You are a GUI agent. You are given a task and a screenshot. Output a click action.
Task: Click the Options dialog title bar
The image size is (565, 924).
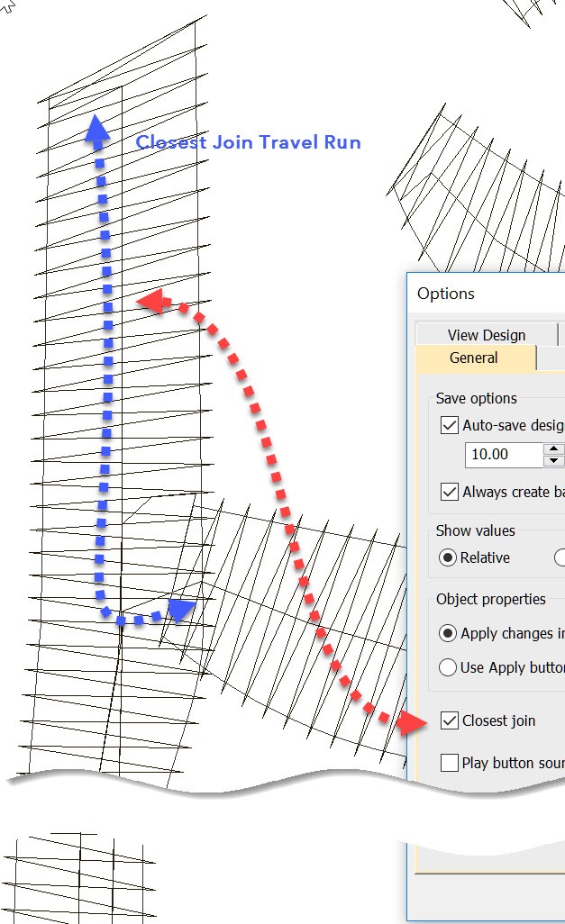click(487, 294)
